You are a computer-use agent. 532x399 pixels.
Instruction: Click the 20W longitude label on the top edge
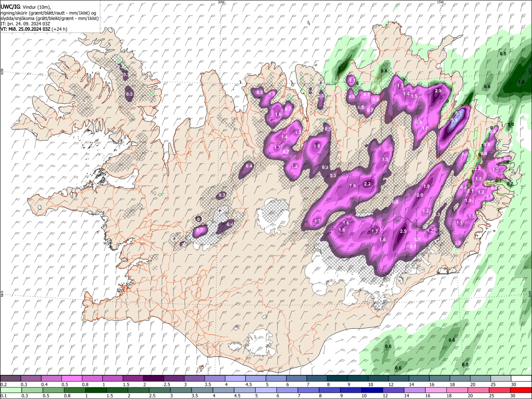[x=221, y=2]
